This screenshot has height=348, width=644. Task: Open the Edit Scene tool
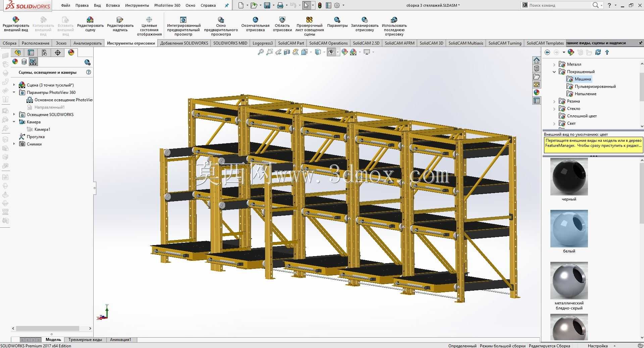[x=90, y=20]
